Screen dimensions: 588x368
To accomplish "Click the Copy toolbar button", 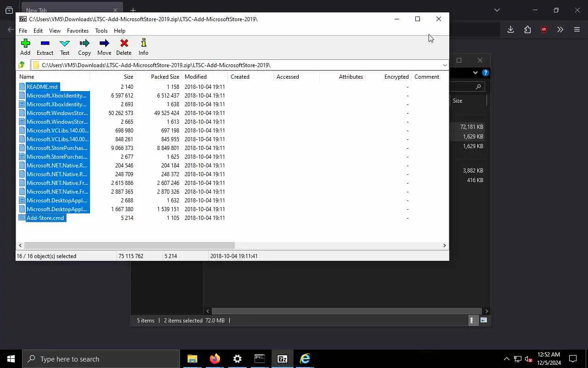I will point(85,47).
